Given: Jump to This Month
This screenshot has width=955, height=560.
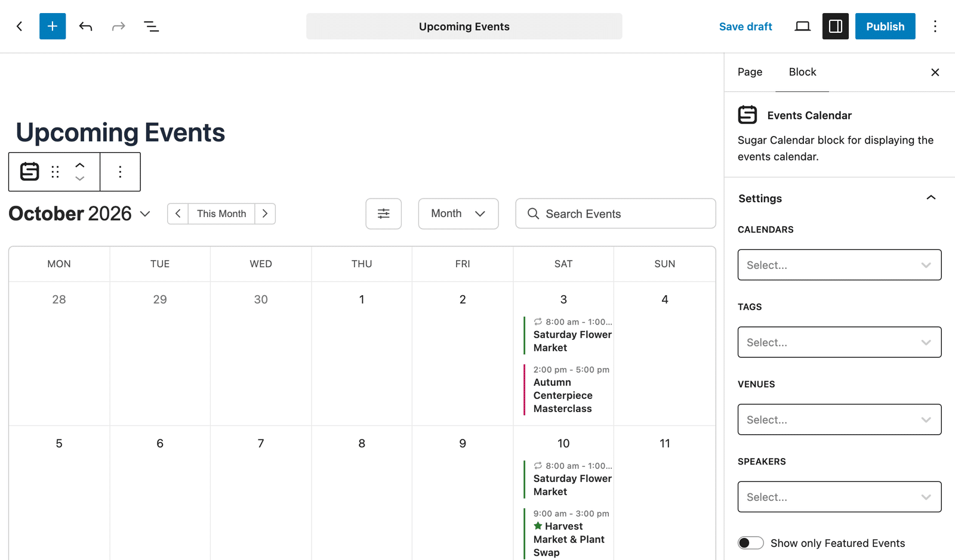Looking at the screenshot, I should click(x=221, y=214).
